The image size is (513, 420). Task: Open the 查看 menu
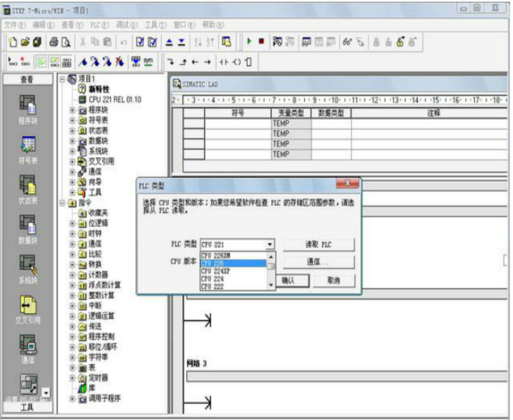click(x=72, y=25)
